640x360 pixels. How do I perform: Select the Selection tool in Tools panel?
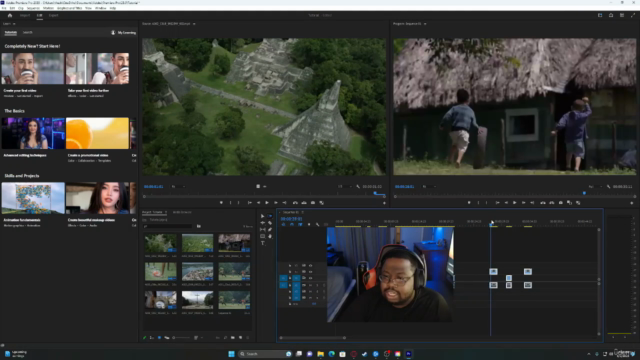click(x=262, y=216)
